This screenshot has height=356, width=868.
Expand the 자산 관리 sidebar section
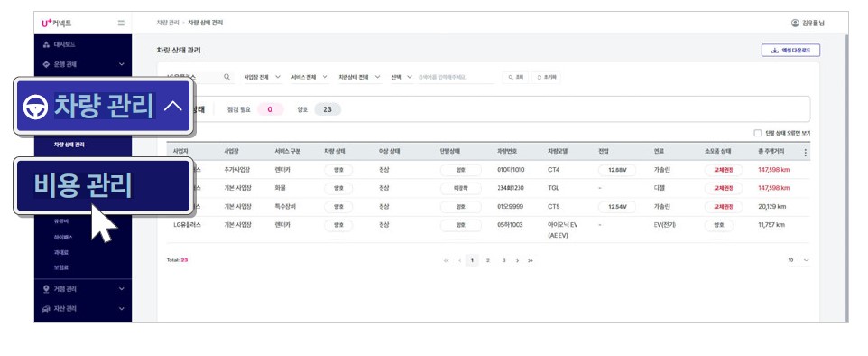(x=83, y=309)
